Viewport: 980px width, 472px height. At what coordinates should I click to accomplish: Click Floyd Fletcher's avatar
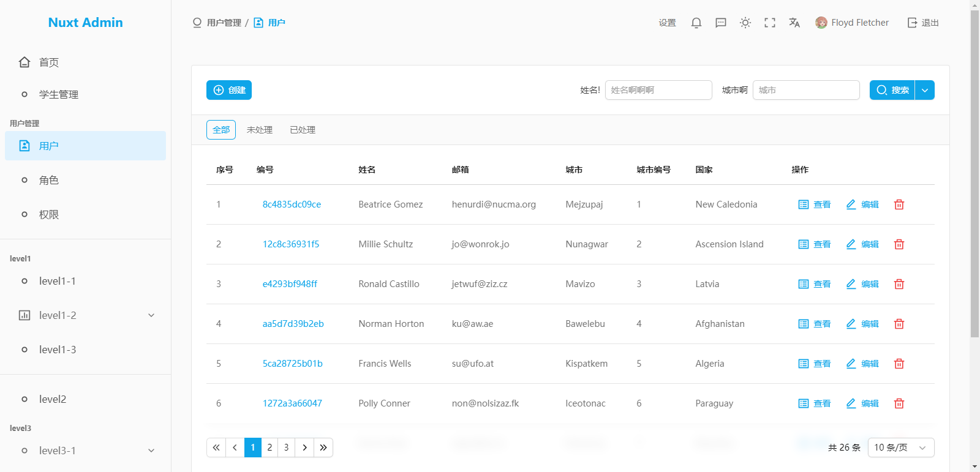(821, 23)
